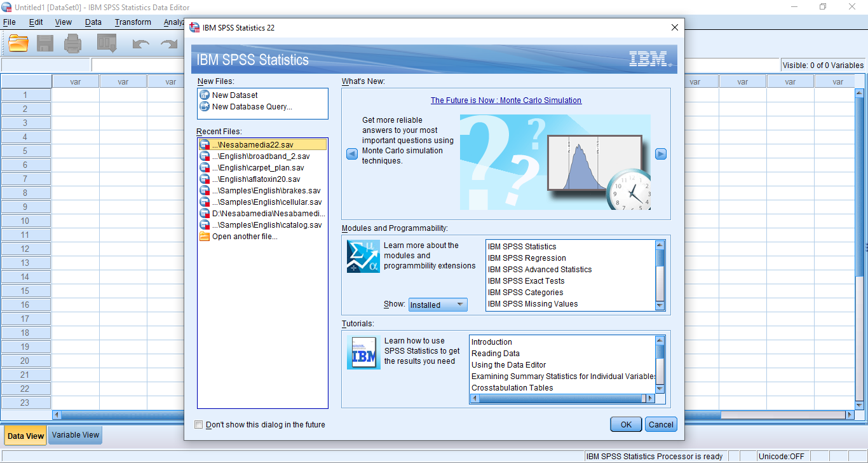Click the Print toolbar icon
The height and width of the screenshot is (463, 868).
(x=72, y=43)
